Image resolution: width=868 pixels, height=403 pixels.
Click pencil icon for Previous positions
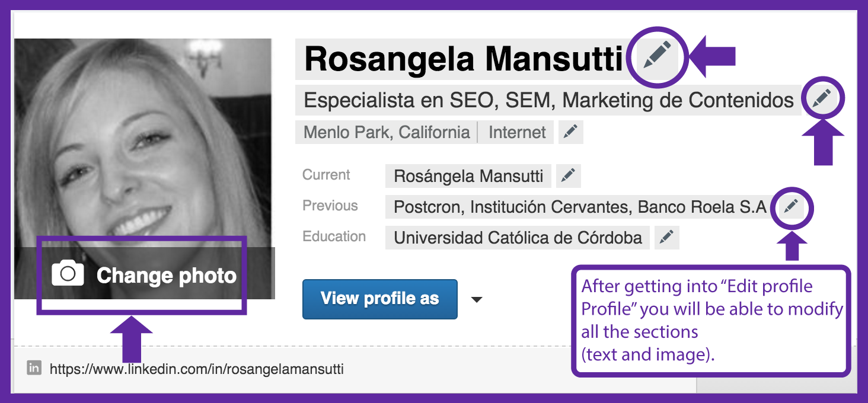tap(791, 207)
